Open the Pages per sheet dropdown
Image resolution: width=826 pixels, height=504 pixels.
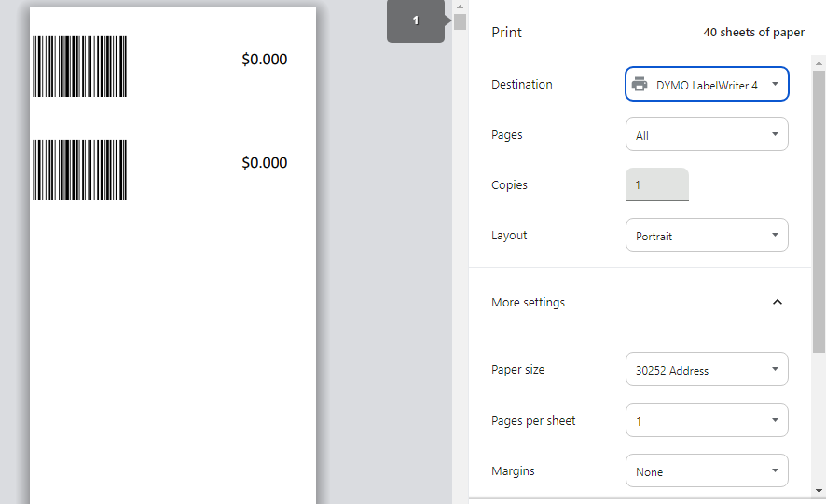click(x=707, y=420)
